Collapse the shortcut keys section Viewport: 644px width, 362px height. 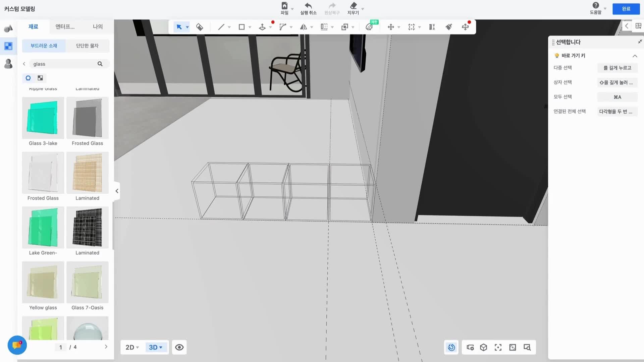(x=635, y=56)
